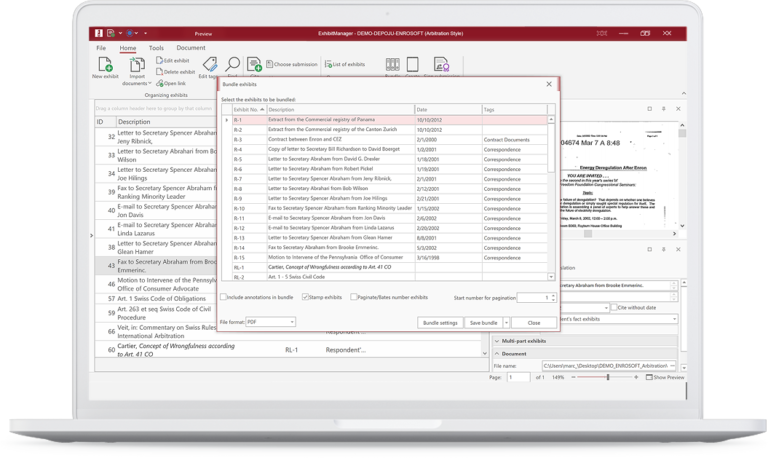Select exhibit R-3 Contract between Enron and CEZ

click(389, 140)
